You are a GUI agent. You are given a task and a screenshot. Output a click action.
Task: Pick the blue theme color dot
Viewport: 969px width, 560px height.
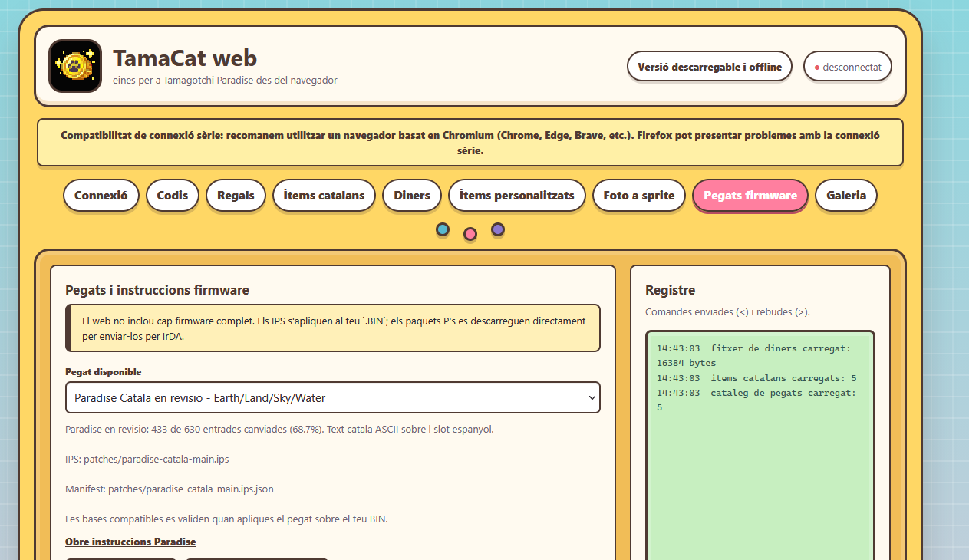[x=443, y=229]
